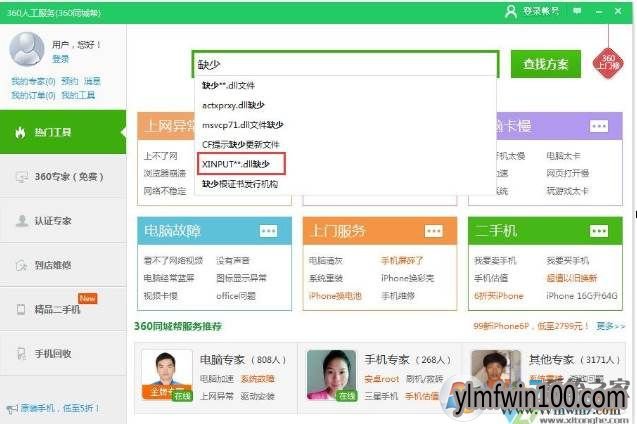Open the 360专家(免费) sidebar tab
Screen dimensions: 637x424
click(63, 177)
